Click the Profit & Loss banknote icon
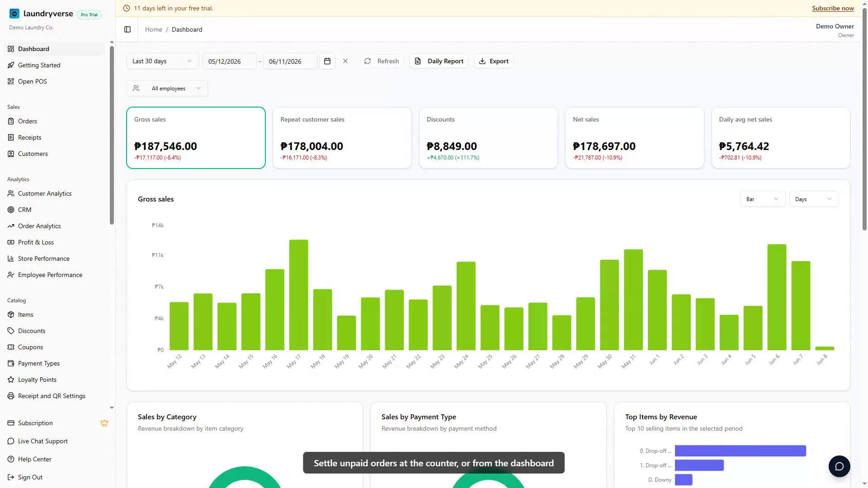Viewport: 868px width, 488px height. coord(11,242)
